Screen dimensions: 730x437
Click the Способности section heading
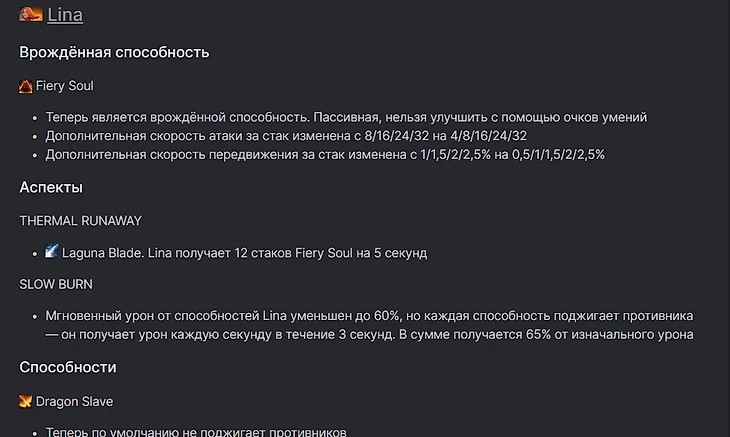click(x=68, y=367)
